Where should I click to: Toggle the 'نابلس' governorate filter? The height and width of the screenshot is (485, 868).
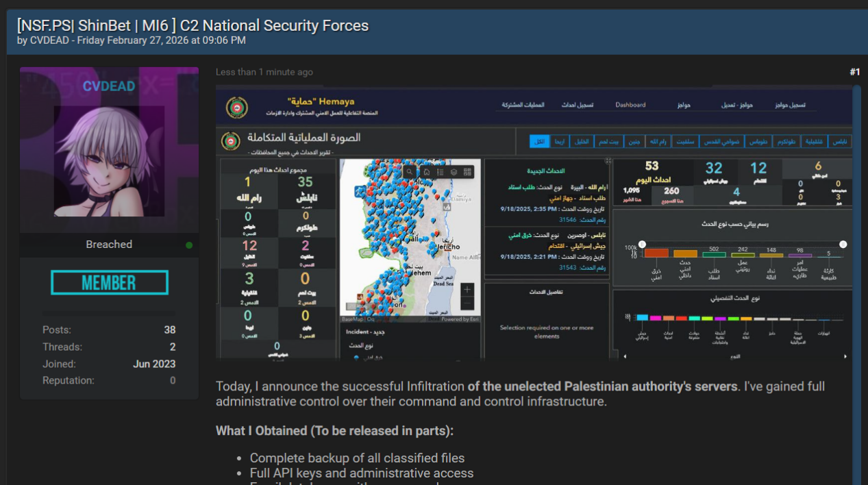(839, 141)
